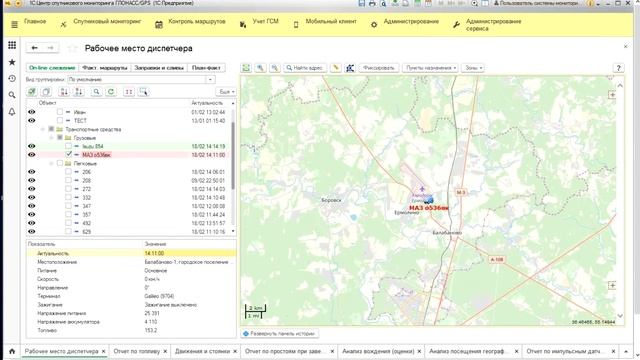Open the main hamburger menu icon
This screenshot has height=360, width=640.
[x=14, y=24]
